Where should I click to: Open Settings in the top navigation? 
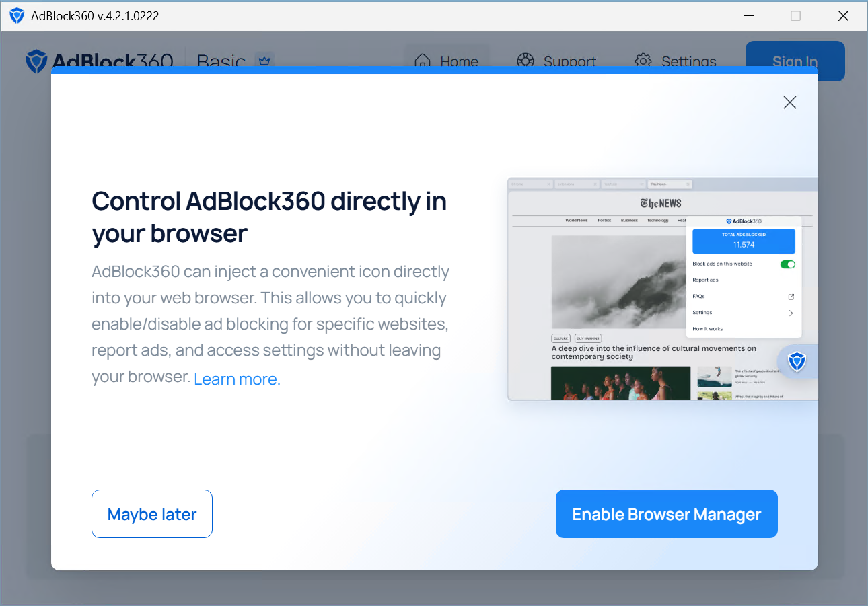676,61
